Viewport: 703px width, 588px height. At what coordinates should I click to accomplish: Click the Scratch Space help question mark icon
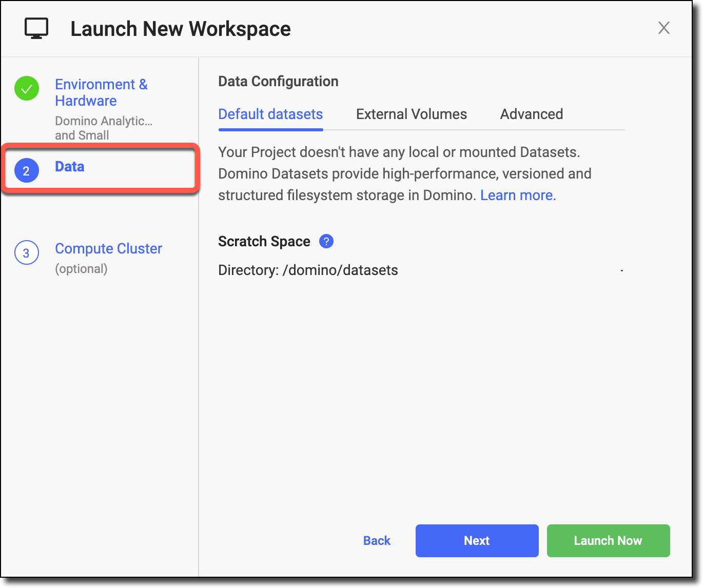click(326, 241)
